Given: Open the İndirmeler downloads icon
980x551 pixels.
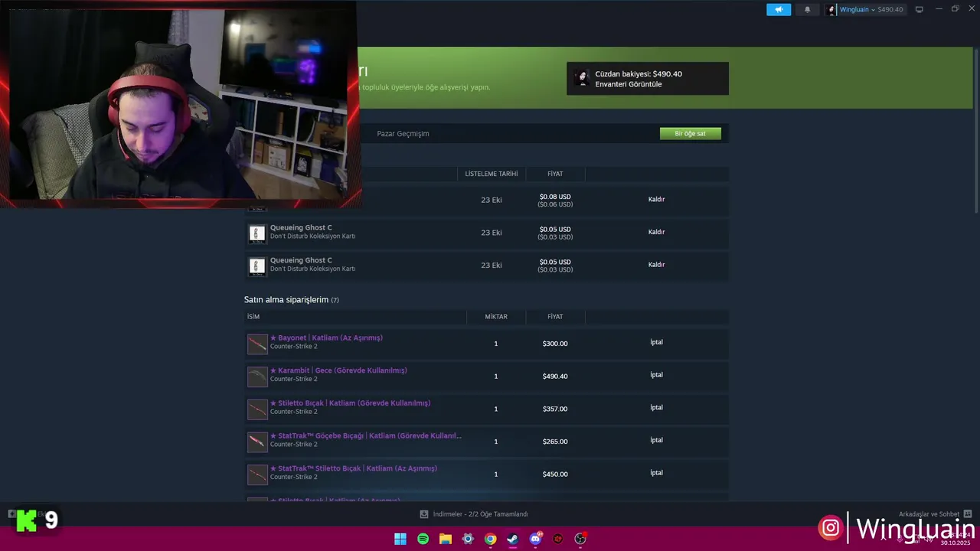Looking at the screenshot, I should pyautogui.click(x=424, y=514).
